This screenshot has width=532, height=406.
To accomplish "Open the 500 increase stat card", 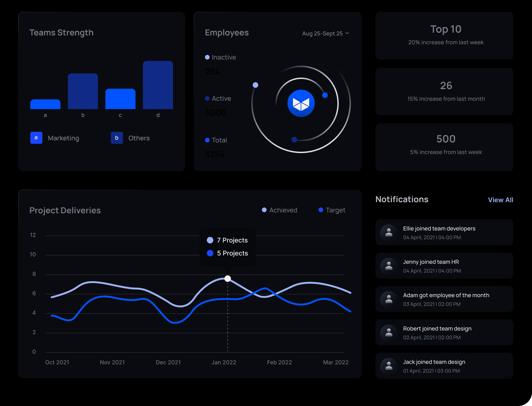I will click(x=444, y=147).
